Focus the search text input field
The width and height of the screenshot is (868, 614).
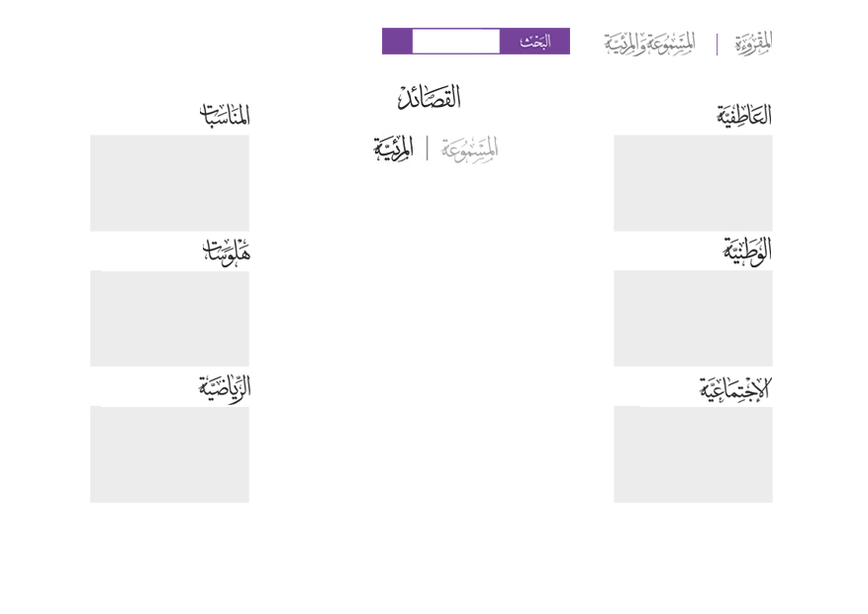[x=455, y=42]
